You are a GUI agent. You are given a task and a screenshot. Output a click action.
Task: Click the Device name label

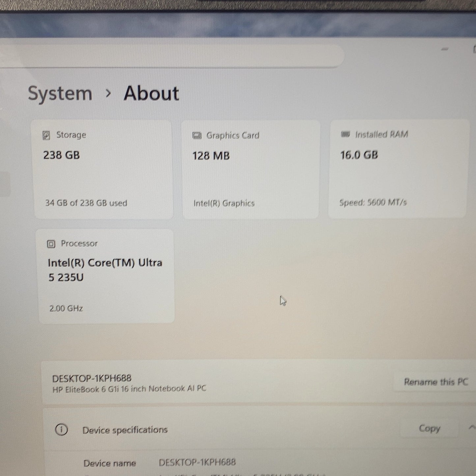[110, 463]
